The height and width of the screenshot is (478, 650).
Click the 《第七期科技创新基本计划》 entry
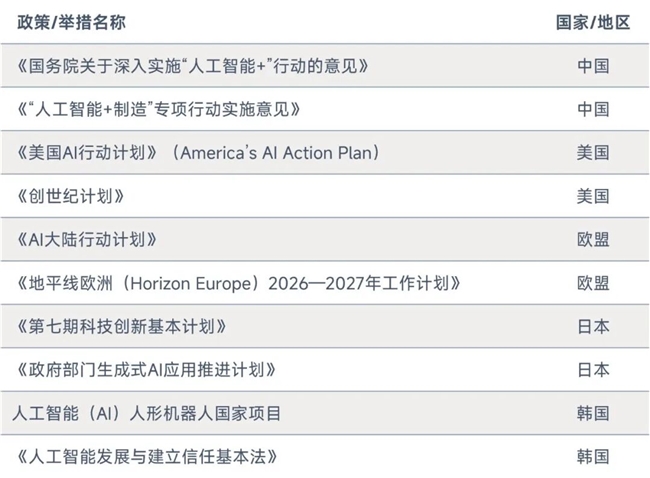tap(121, 327)
